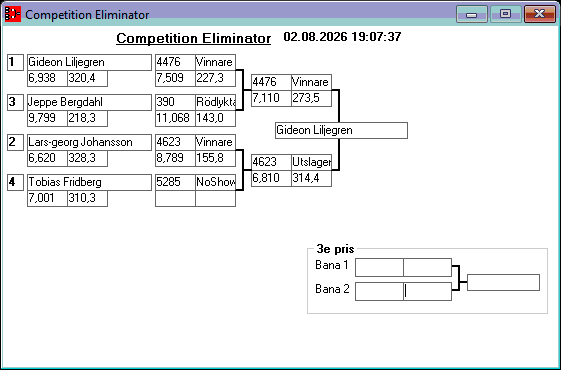Click the 273,5 speed cell in the final
The image size is (561, 370).
(x=311, y=98)
